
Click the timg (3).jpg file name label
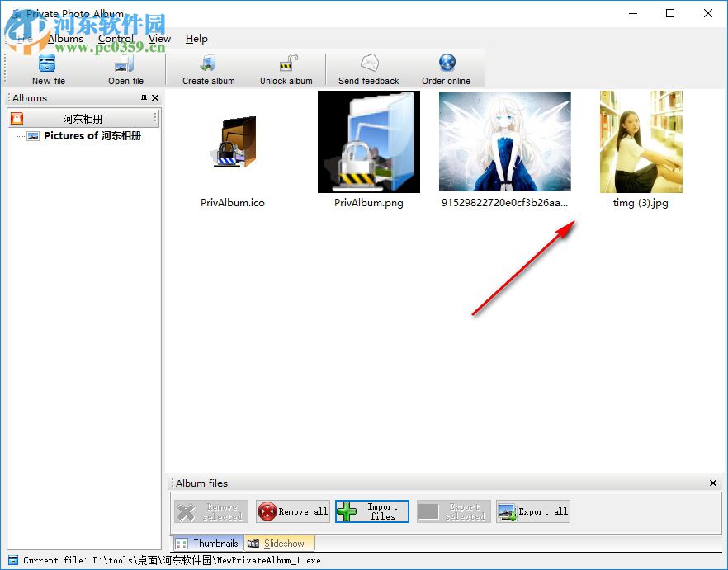(x=641, y=203)
